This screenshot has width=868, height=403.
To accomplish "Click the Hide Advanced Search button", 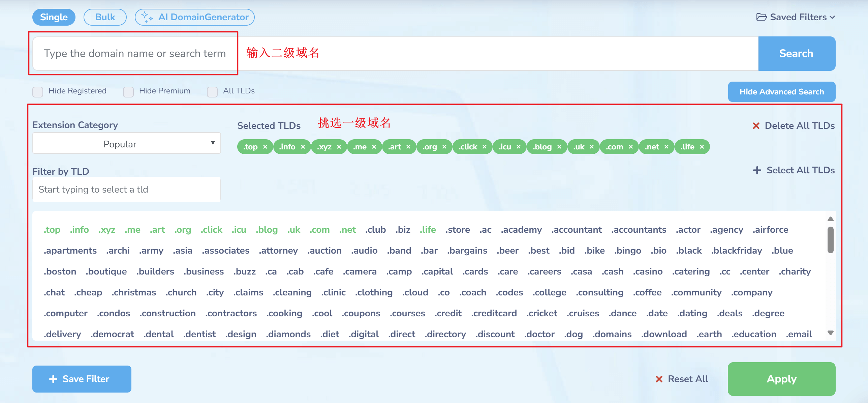I will [781, 92].
